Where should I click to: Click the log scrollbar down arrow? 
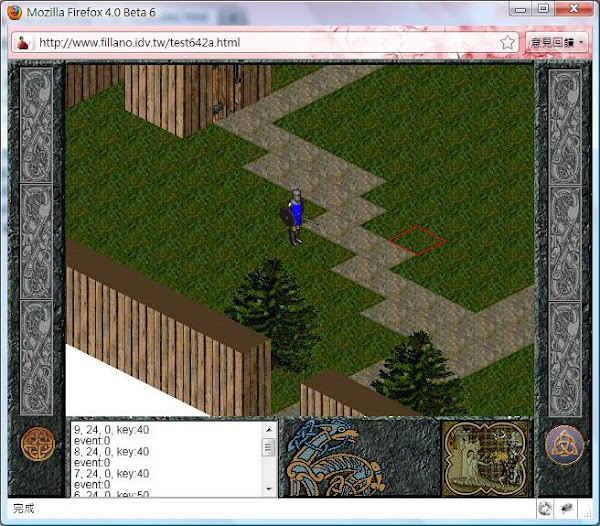pyautogui.click(x=269, y=489)
